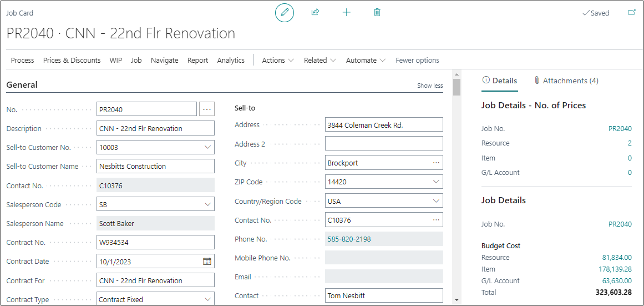Expand the Sell-to Customer No. dropdown
Screen dimensions: 644x306
(x=207, y=148)
